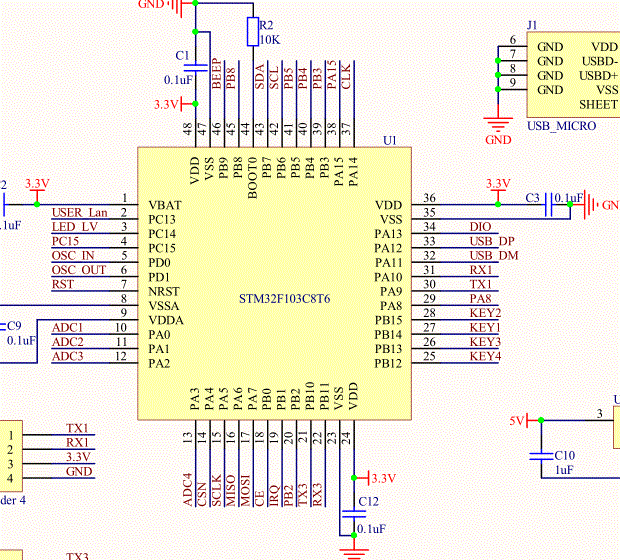Click the SHEET pin on J1
Image resolution: width=620 pixels, height=560 pixels.
coord(598,105)
